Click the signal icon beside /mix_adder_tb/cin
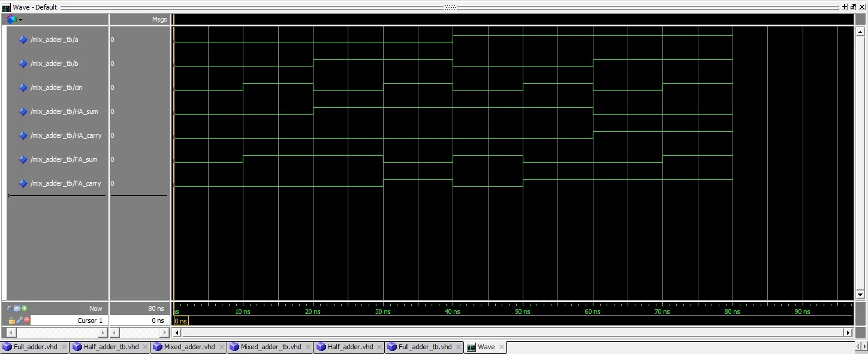 coord(23,87)
